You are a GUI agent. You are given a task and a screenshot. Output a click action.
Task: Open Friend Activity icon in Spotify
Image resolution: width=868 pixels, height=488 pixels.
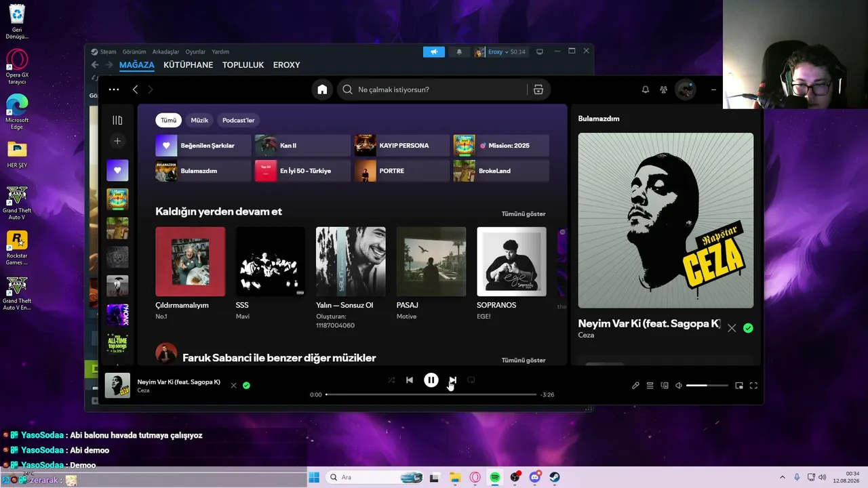pyautogui.click(x=664, y=89)
